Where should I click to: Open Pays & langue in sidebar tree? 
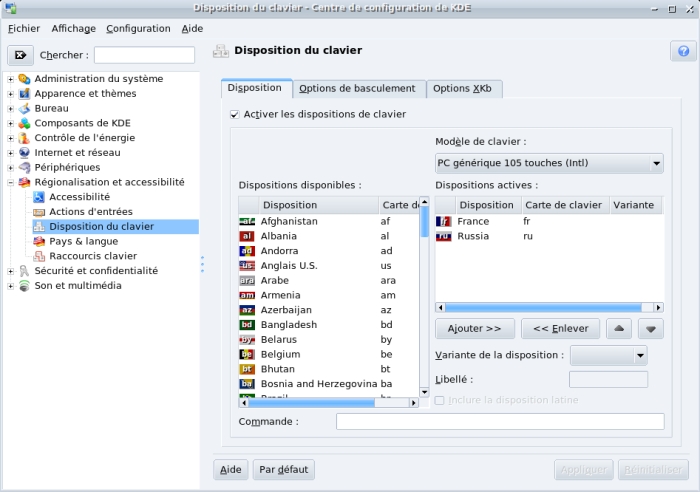(x=83, y=241)
